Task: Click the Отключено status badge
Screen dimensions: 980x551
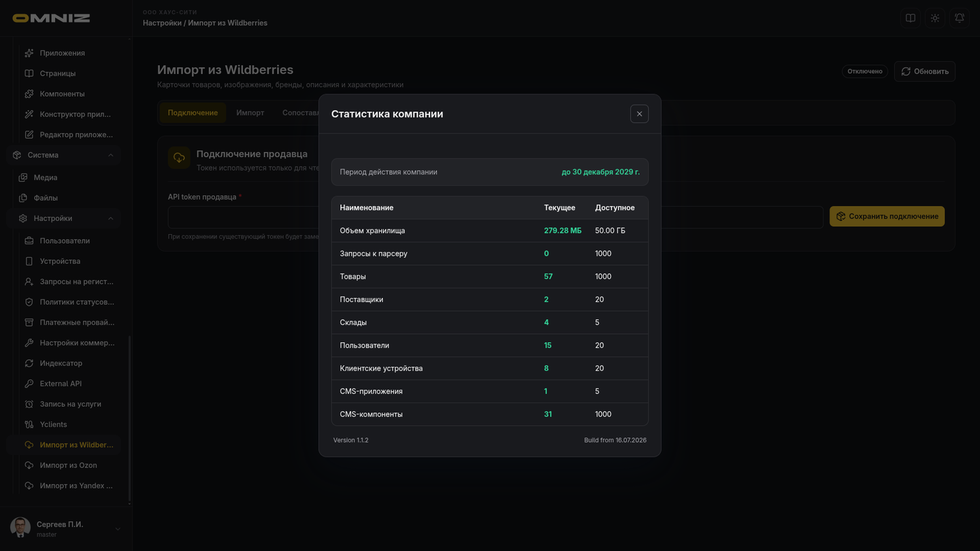Action: click(865, 71)
